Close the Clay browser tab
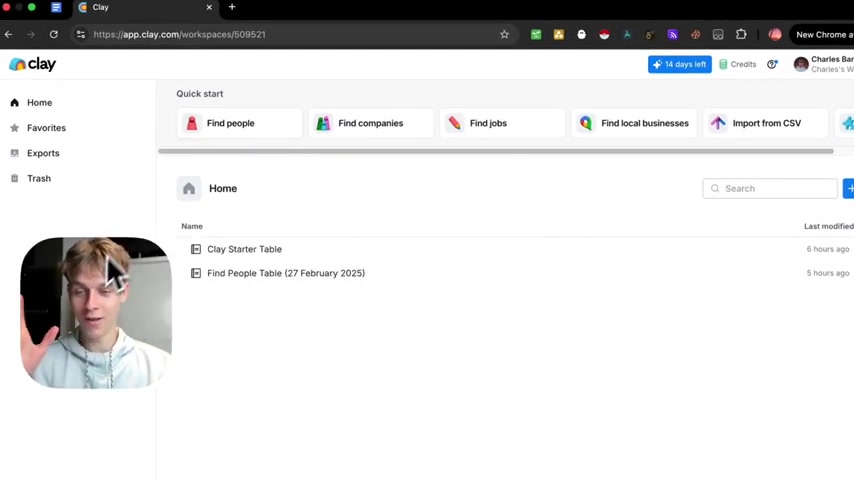The height and width of the screenshot is (480, 854). pyautogui.click(x=209, y=8)
